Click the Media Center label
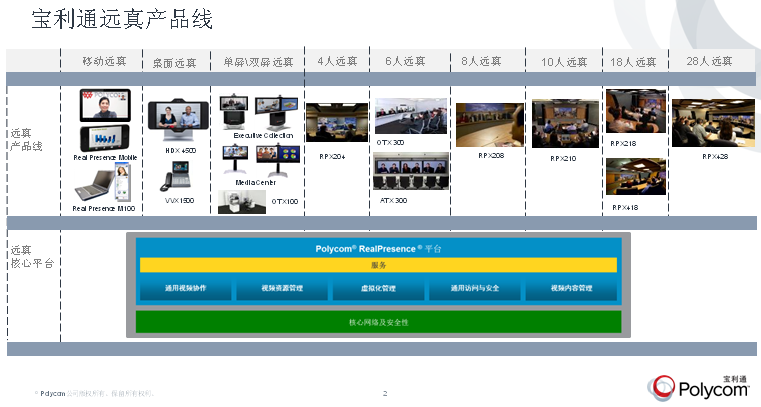This screenshot has height=407, width=761. pyautogui.click(x=255, y=182)
